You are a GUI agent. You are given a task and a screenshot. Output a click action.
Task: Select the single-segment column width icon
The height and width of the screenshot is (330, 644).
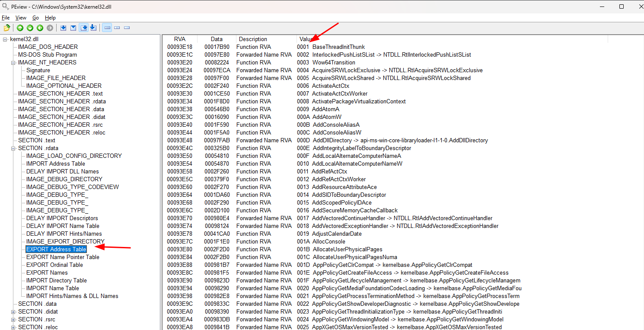click(127, 28)
